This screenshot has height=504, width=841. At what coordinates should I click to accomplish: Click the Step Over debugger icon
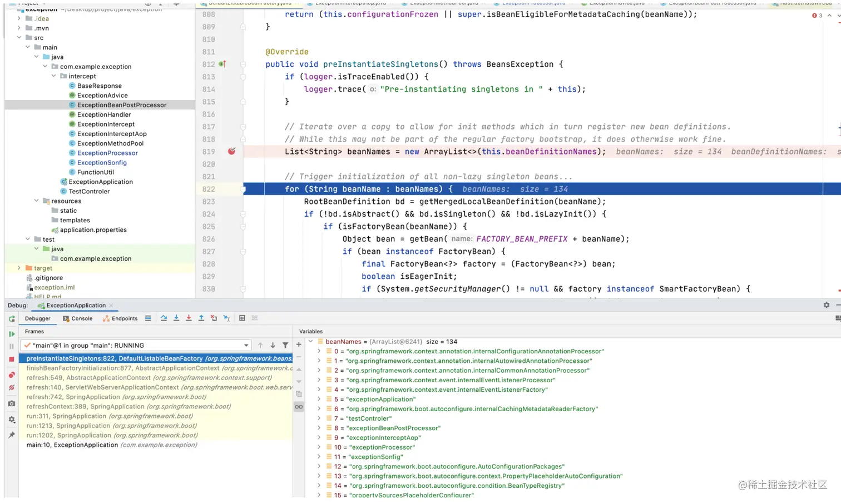(164, 318)
